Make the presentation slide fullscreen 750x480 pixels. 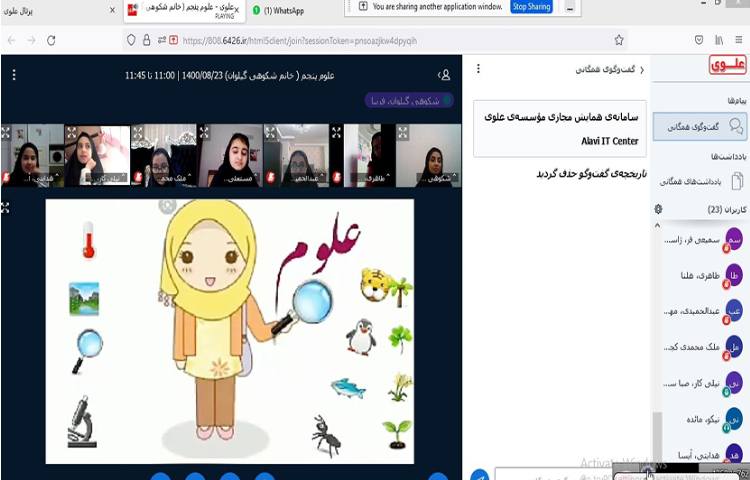pyautogui.click(x=5, y=207)
